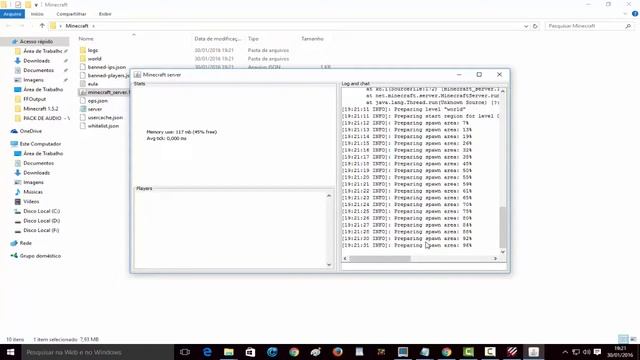Open the Arquivo ribbon tab

pos(12,14)
